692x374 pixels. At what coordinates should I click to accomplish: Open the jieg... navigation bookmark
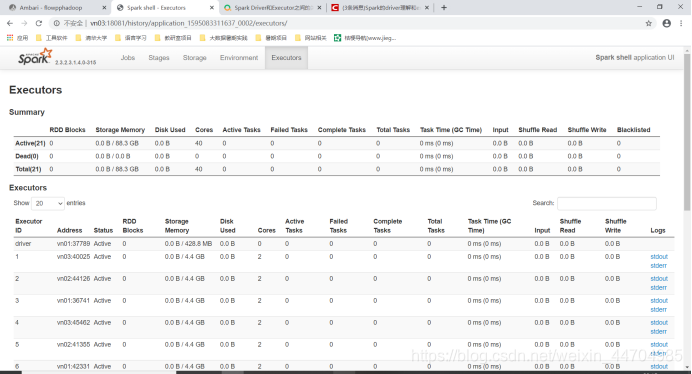point(365,38)
